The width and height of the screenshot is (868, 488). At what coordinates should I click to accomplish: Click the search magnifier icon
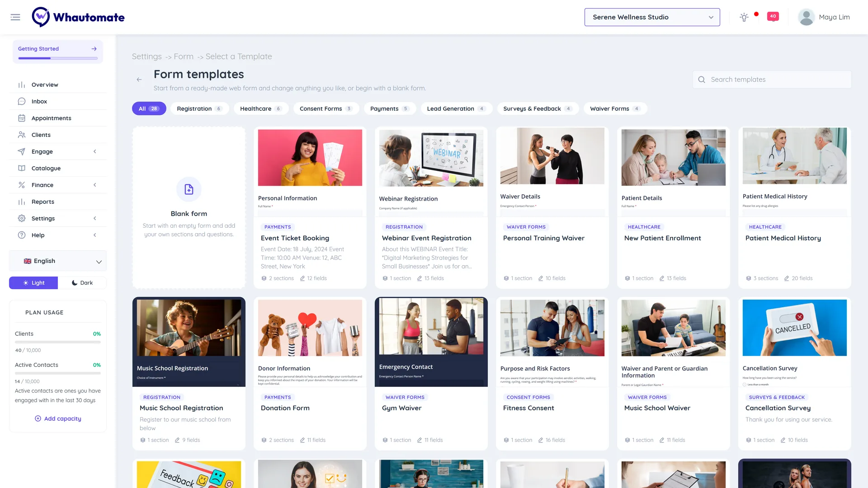tap(702, 80)
